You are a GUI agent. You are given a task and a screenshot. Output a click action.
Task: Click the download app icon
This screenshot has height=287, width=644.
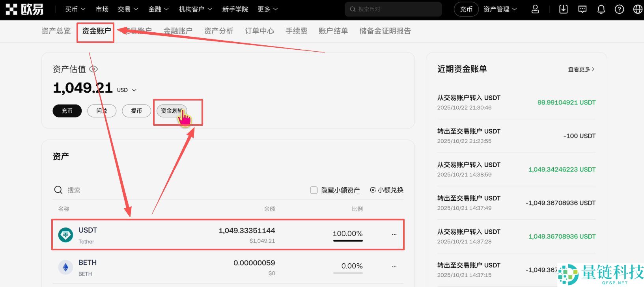(564, 9)
